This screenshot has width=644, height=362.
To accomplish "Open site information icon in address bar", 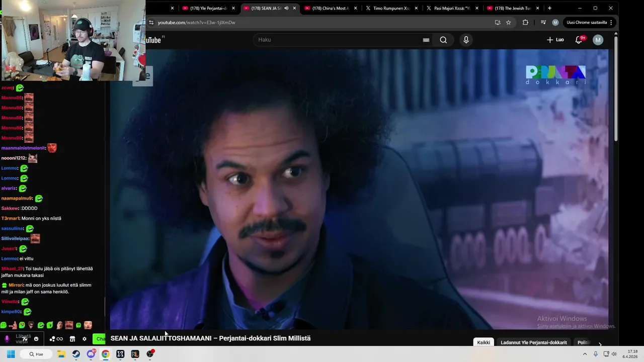I will tap(151, 22).
